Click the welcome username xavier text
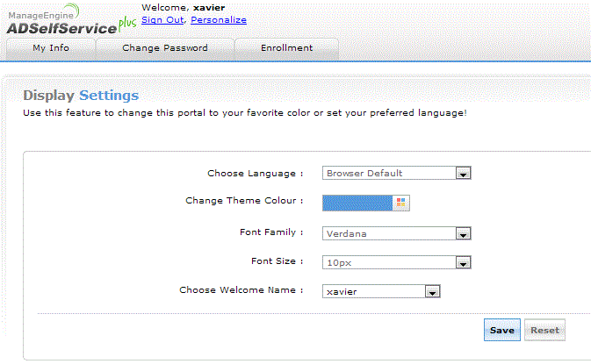The image size is (591, 364). point(209,8)
